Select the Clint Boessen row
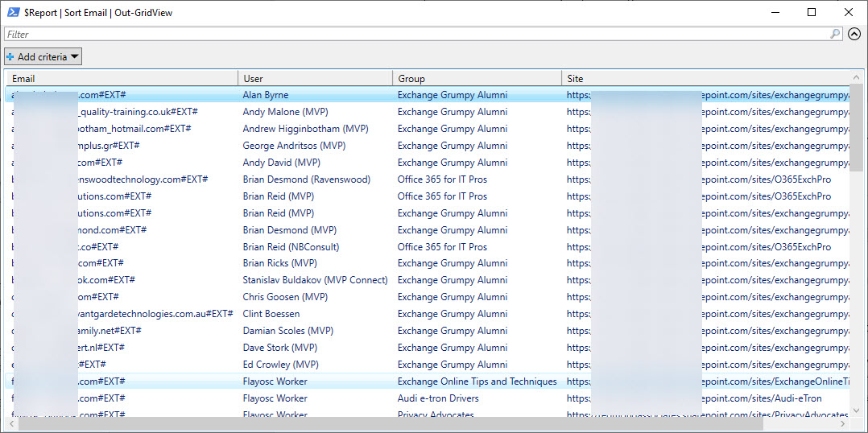 [271, 314]
